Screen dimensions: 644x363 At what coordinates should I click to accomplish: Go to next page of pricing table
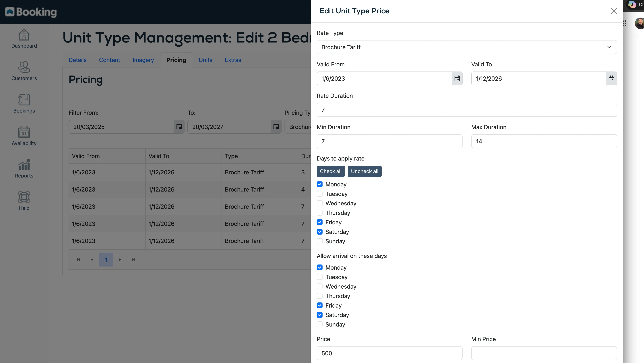click(x=120, y=259)
